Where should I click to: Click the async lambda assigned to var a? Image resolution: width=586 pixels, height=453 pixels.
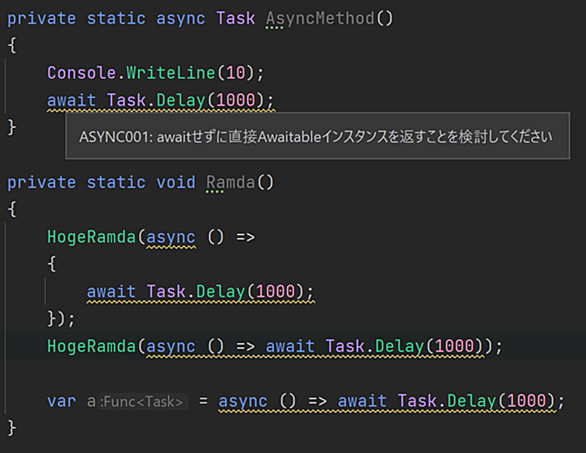pyautogui.click(x=387, y=401)
